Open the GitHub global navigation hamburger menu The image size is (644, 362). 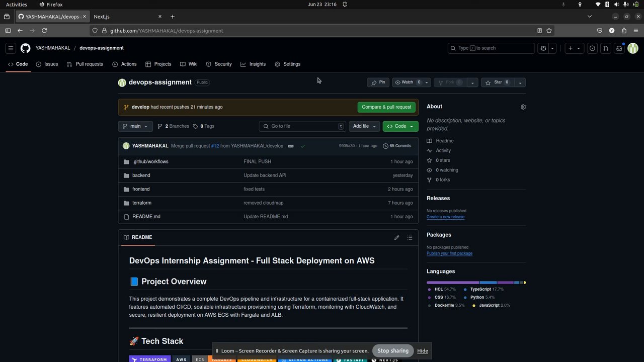click(x=11, y=48)
